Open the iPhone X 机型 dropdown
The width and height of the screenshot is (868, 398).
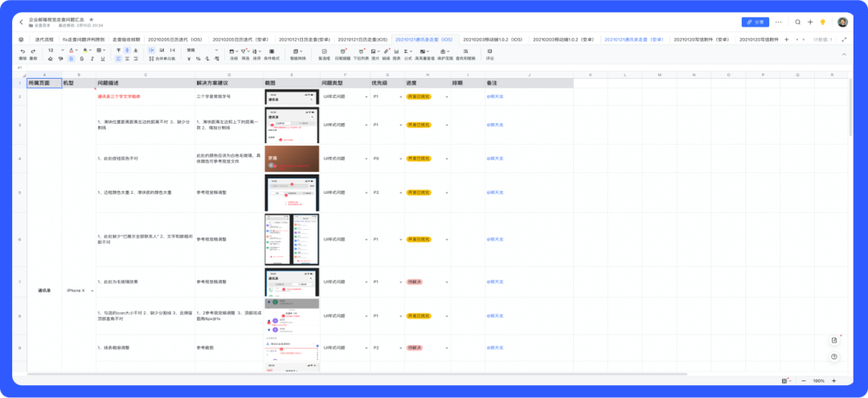pyautogui.click(x=92, y=290)
